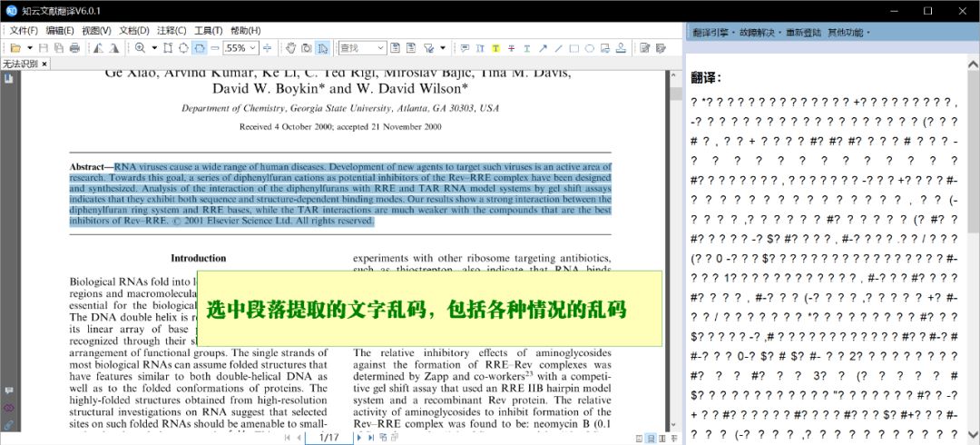Viewport: 980px width, 445px height.
Task: Add a sticky note comment
Action: (465, 47)
